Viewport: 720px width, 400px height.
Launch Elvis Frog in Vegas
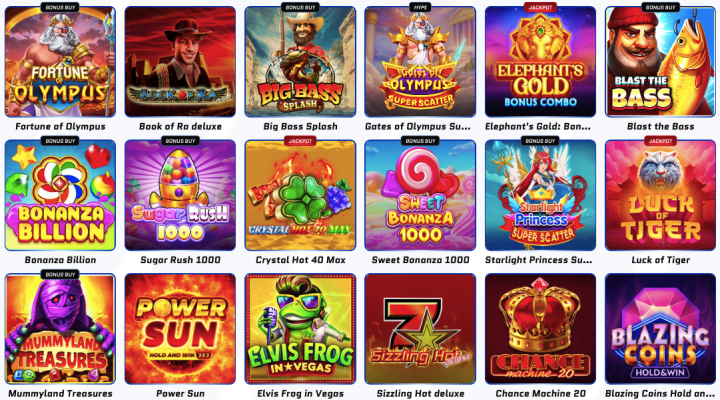[x=300, y=329]
